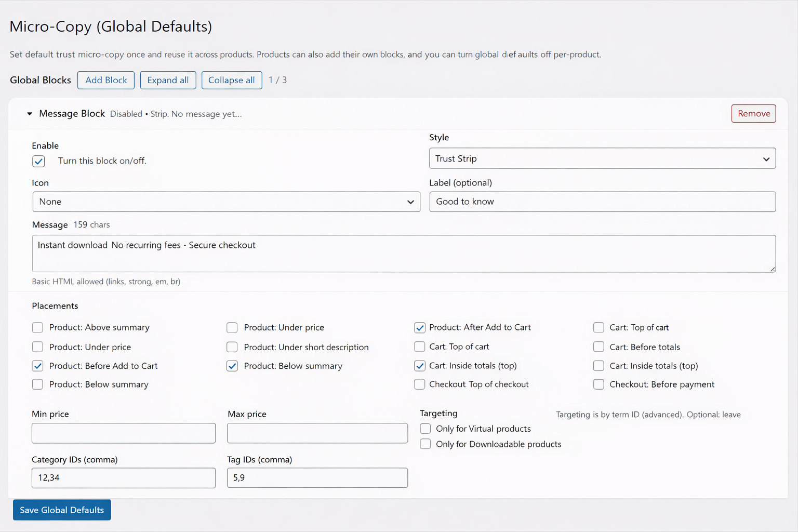The height and width of the screenshot is (532, 798).
Task: Uncheck 'Product: Before Add to Cart' placement
Action: (38, 366)
